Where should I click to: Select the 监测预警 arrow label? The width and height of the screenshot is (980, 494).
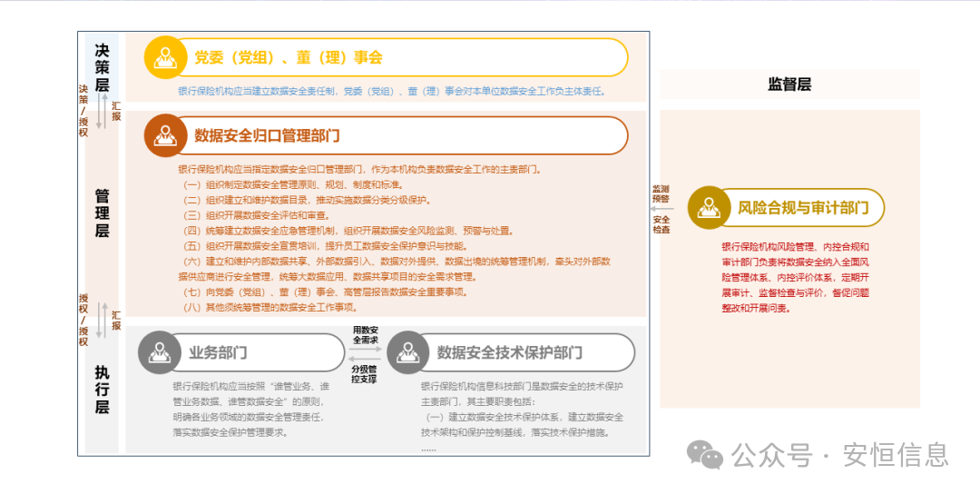coord(661,193)
